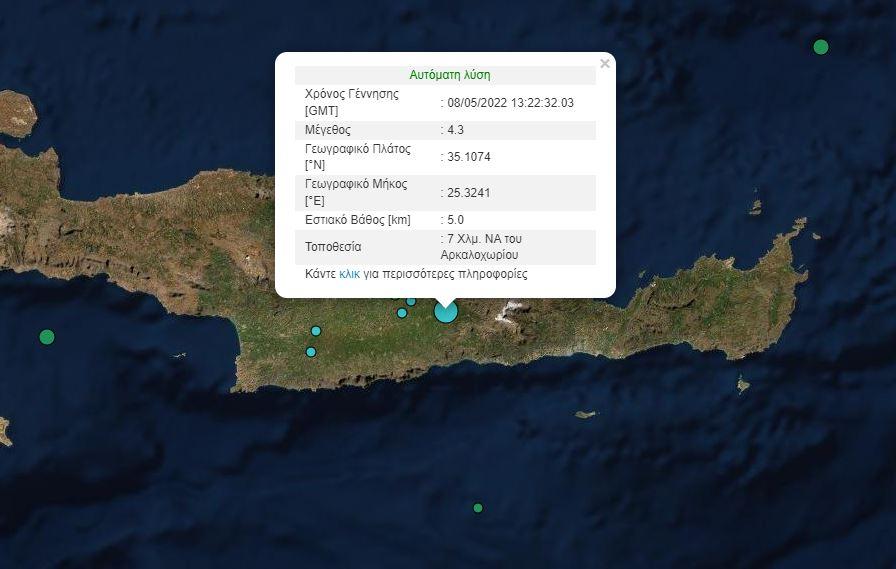Click the 'Τοποθεσία' row label
Screen dimensions: 896x569
333,247
